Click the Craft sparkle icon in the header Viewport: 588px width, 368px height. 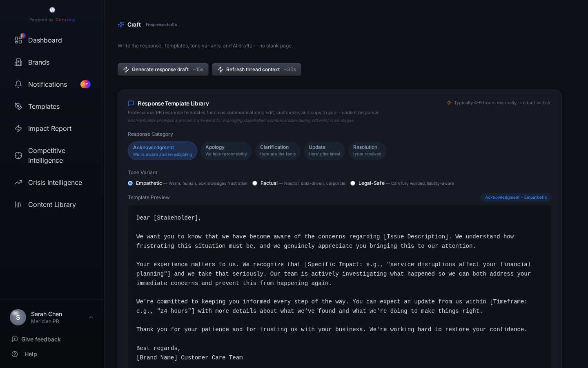(x=121, y=25)
